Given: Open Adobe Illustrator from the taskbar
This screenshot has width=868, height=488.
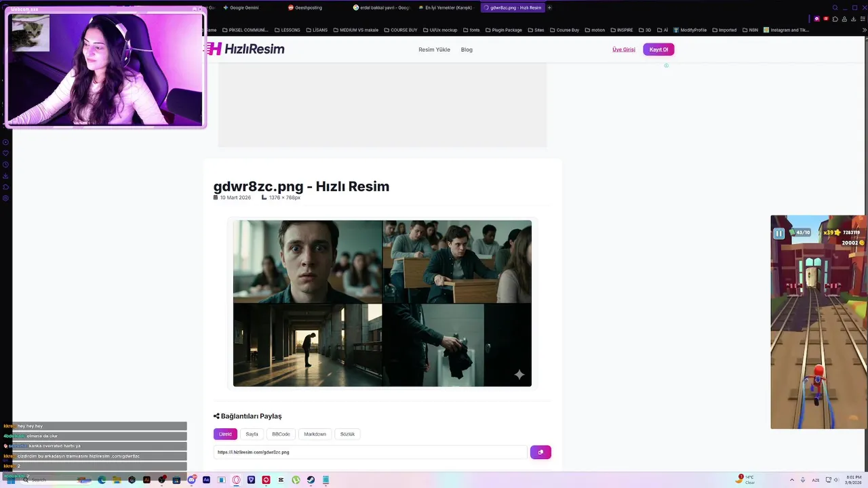Looking at the screenshot, I should tap(146, 480).
